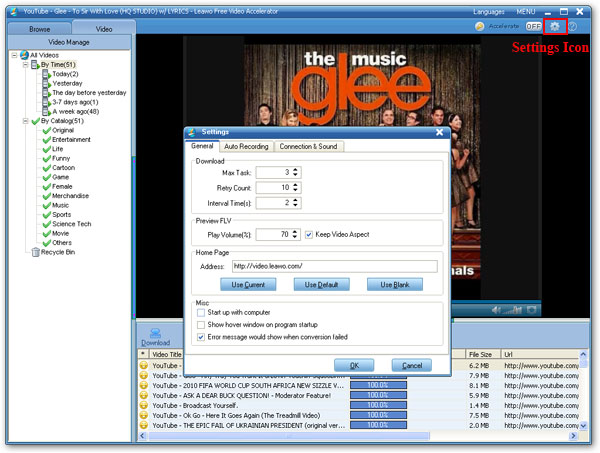
Task: Click the Cancel button
Action: point(412,365)
